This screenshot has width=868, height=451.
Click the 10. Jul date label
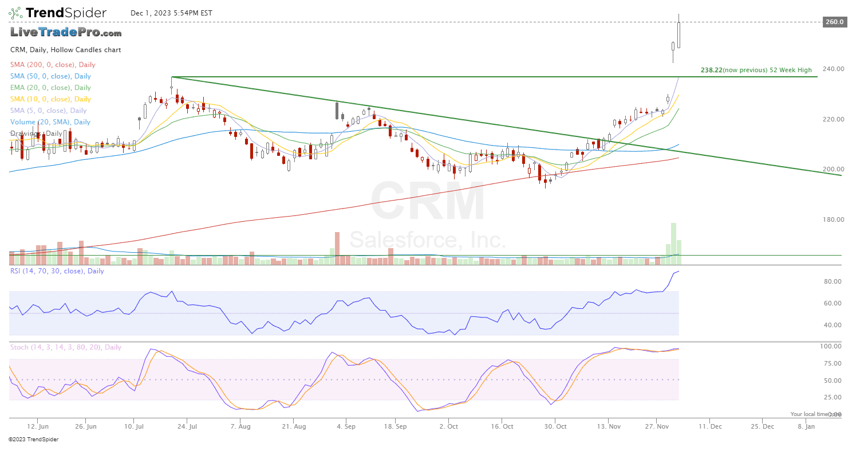tap(134, 426)
